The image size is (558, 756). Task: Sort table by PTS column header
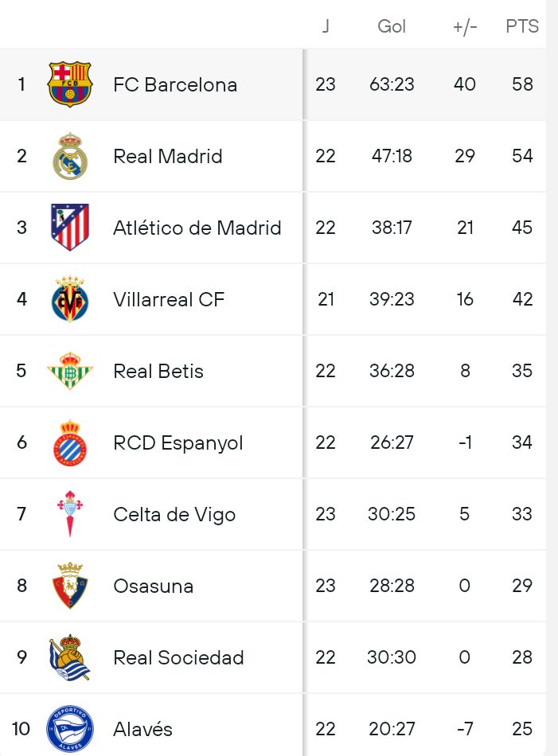522,26
